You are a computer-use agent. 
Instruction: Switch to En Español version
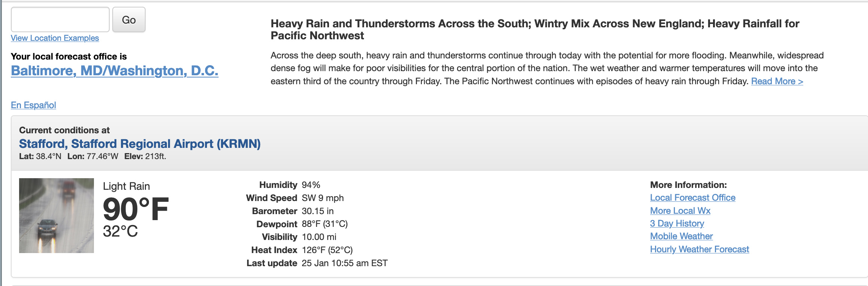pos(33,105)
